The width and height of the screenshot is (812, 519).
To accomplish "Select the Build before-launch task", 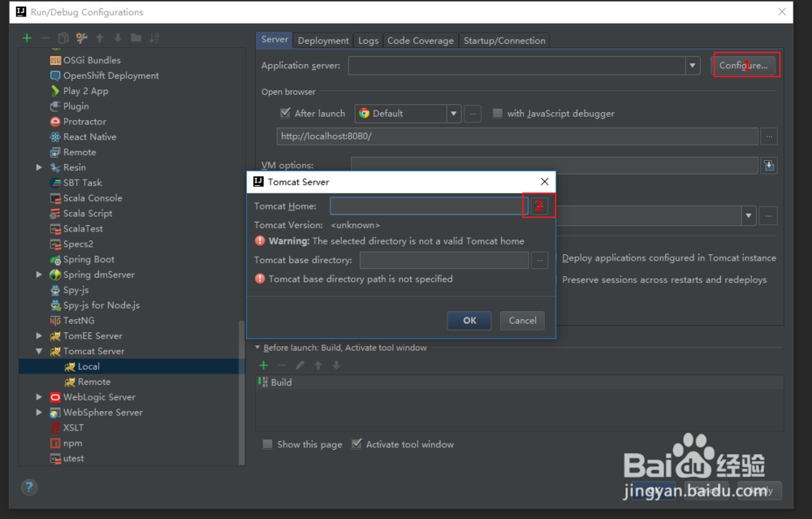I will coord(520,383).
